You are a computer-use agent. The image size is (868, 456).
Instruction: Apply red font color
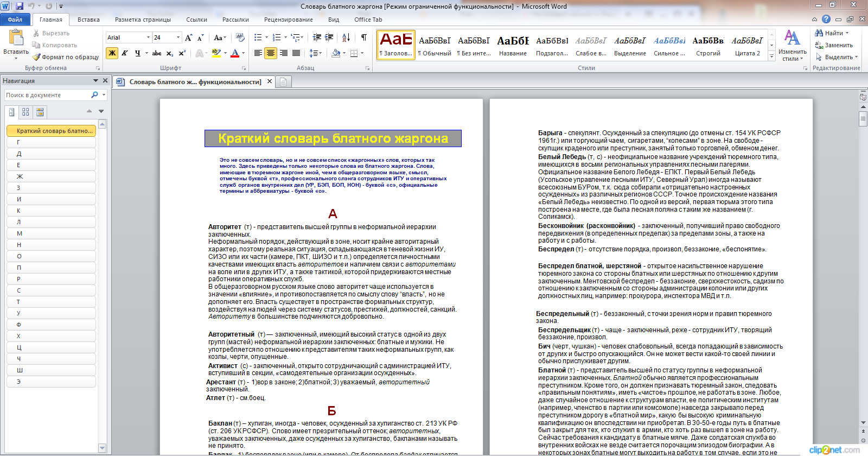click(235, 53)
